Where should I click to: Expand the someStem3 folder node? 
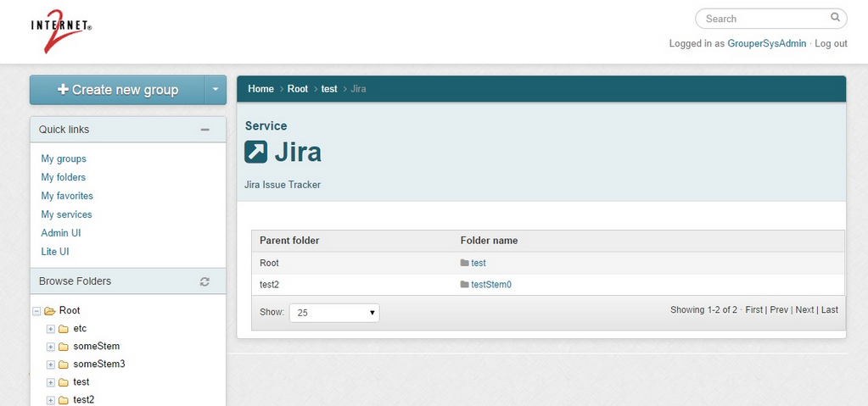(50, 364)
